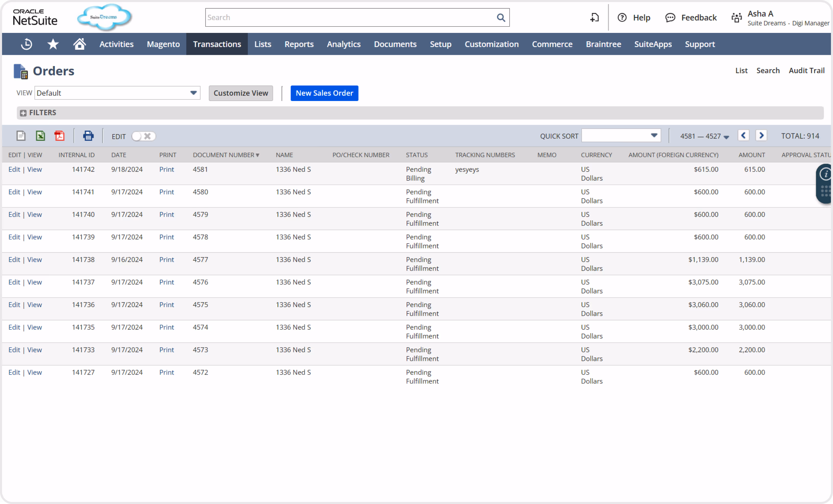Screen dimensions: 833x504
Task: Export list to CSV file icon
Action: [21, 136]
